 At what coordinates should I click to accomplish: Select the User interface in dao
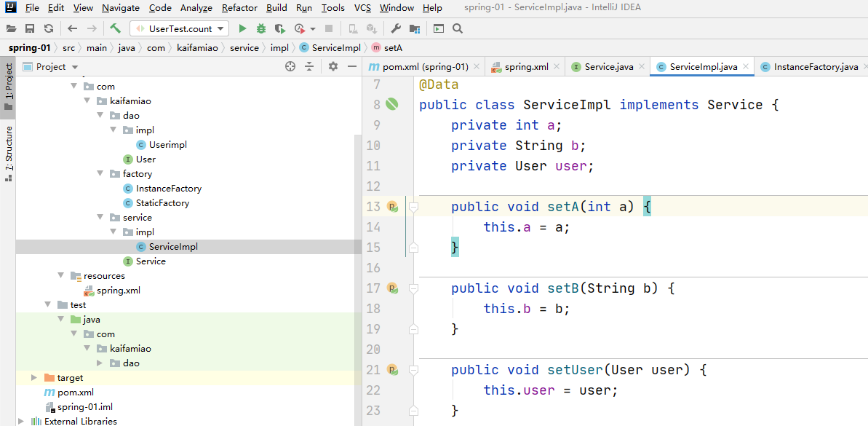(146, 159)
